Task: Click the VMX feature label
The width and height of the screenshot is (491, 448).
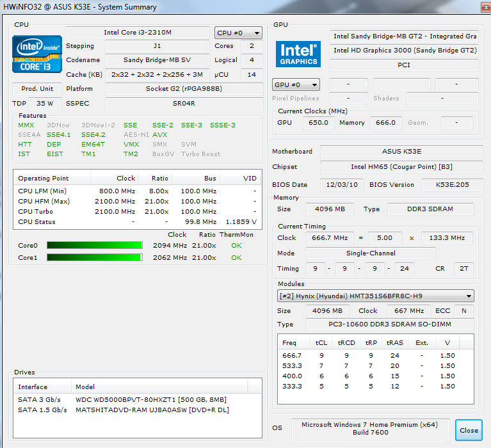Action: coord(131,145)
